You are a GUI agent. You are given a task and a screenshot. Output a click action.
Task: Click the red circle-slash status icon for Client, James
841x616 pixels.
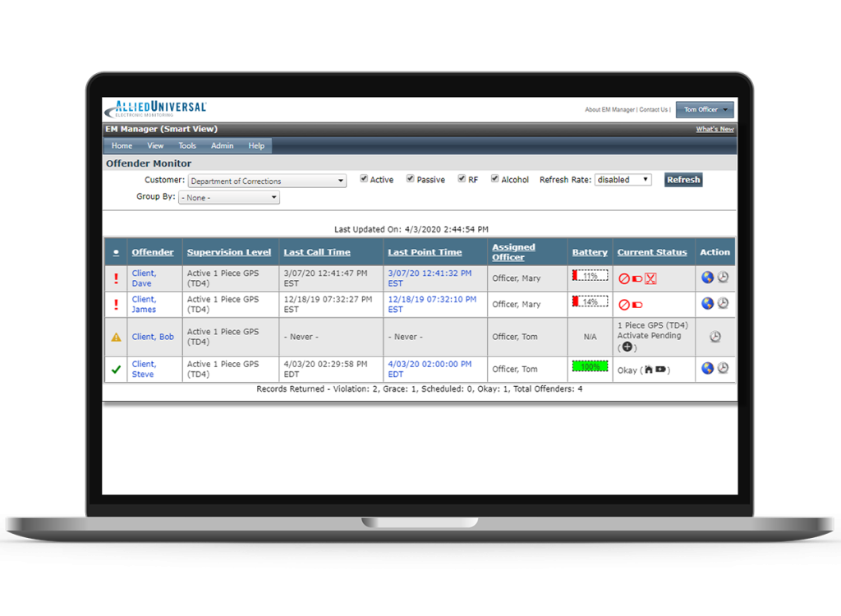click(625, 303)
